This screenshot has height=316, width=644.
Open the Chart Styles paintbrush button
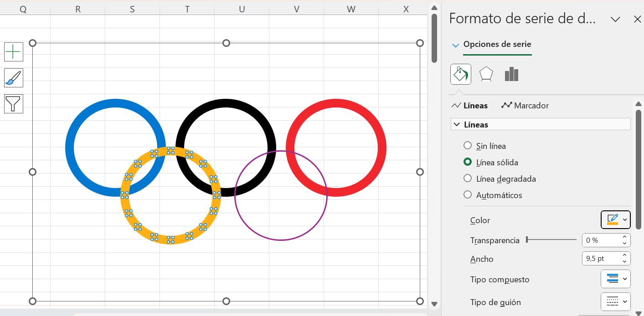(x=14, y=78)
